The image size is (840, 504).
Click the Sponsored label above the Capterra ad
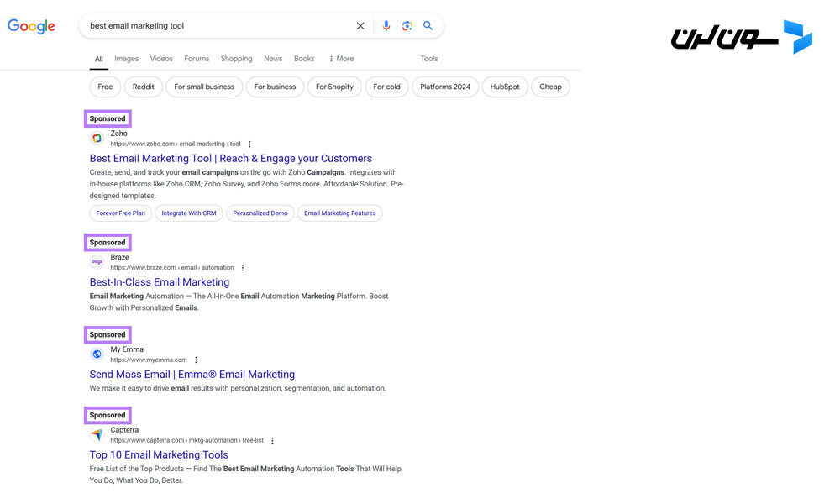(x=108, y=415)
